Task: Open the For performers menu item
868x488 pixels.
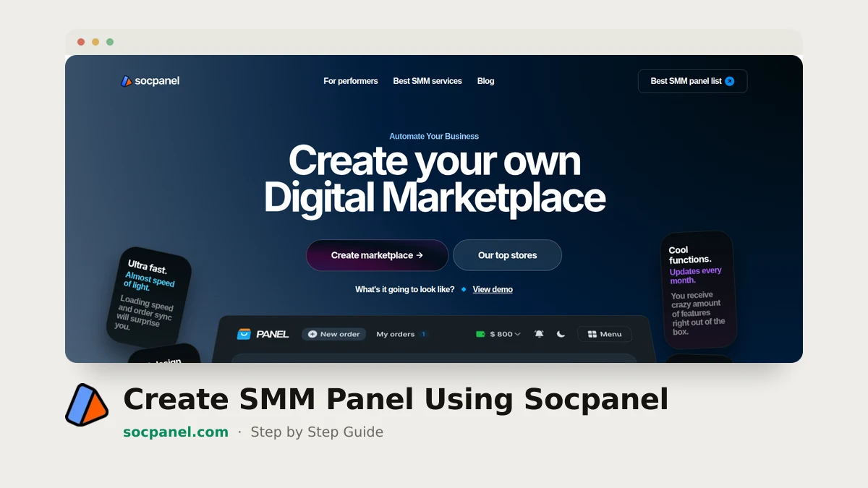Action: (351, 81)
